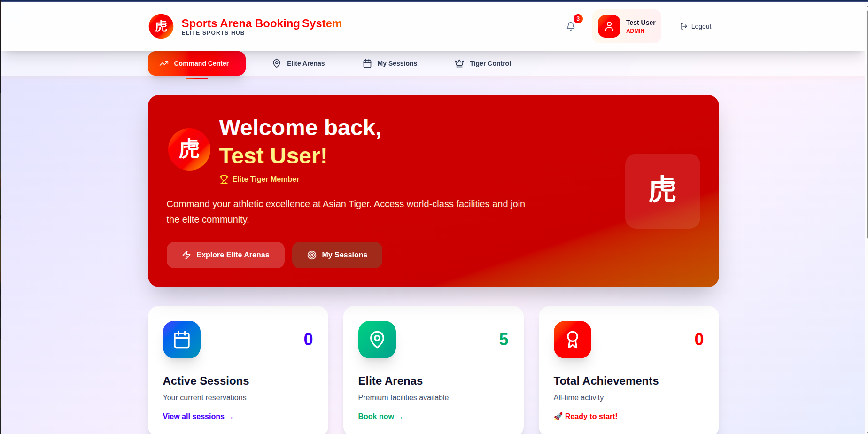Click the Sports Arena Booking System title
The height and width of the screenshot is (434, 868).
point(262,23)
